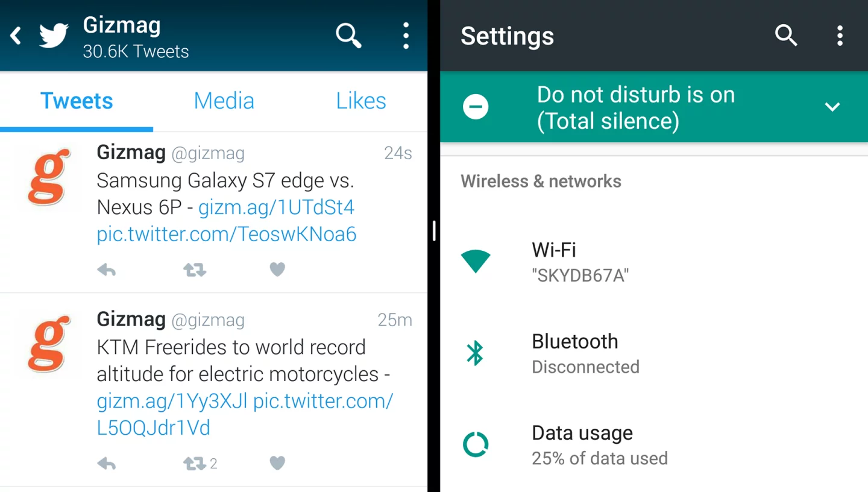
Task: Click the Twitter bird icon in the header
Action: click(53, 35)
